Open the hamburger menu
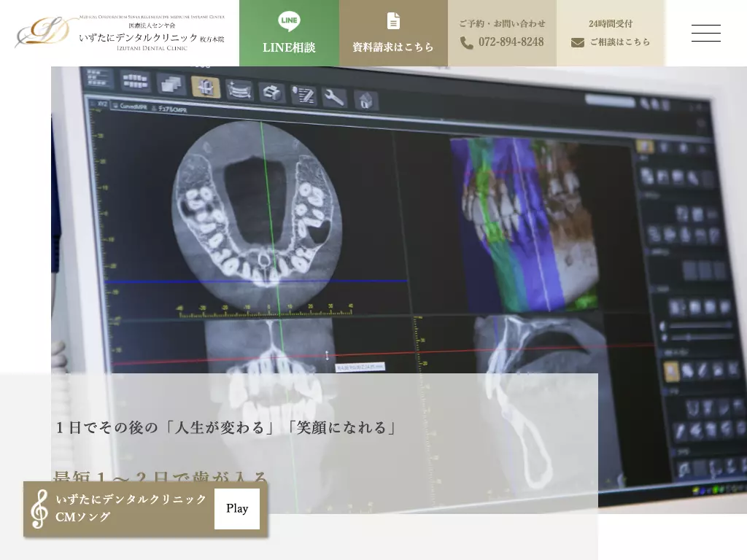The image size is (747, 560). [705, 33]
